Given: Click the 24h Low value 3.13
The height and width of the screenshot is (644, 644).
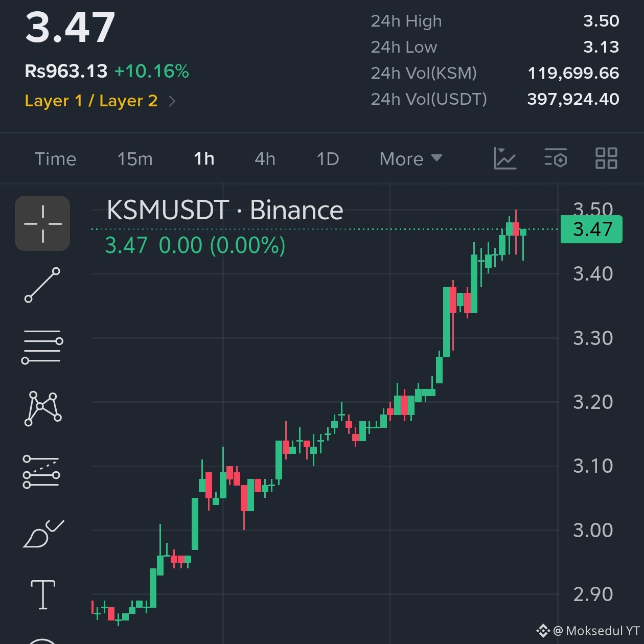Looking at the screenshot, I should [601, 47].
